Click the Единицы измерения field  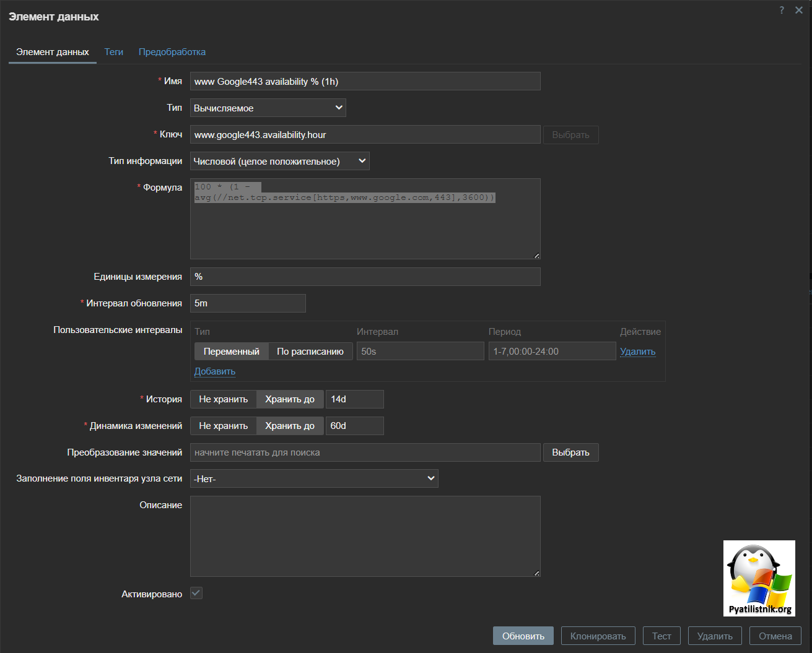365,277
